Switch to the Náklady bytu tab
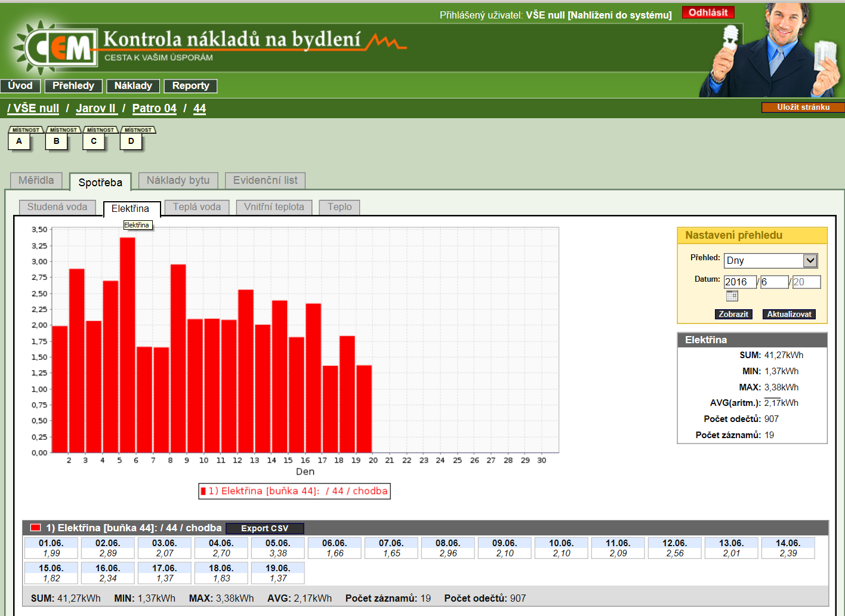 pyautogui.click(x=178, y=180)
